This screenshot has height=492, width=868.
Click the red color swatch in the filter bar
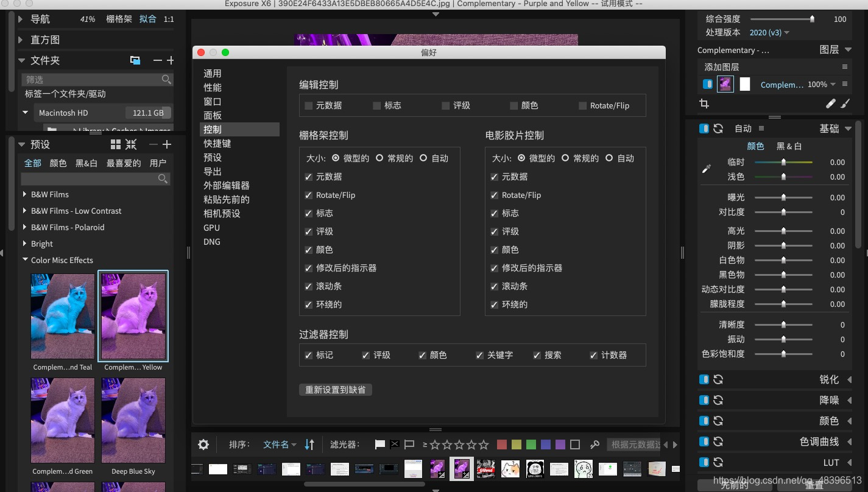pos(501,445)
